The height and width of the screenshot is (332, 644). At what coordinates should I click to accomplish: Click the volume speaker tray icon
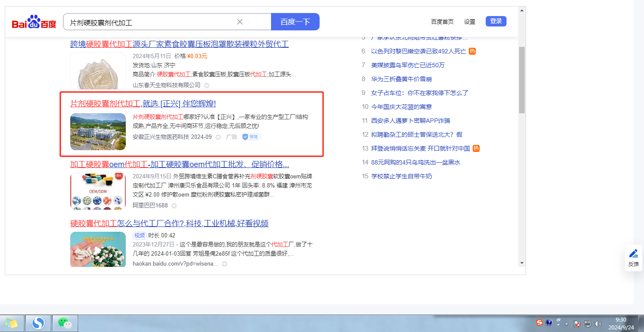598,323
